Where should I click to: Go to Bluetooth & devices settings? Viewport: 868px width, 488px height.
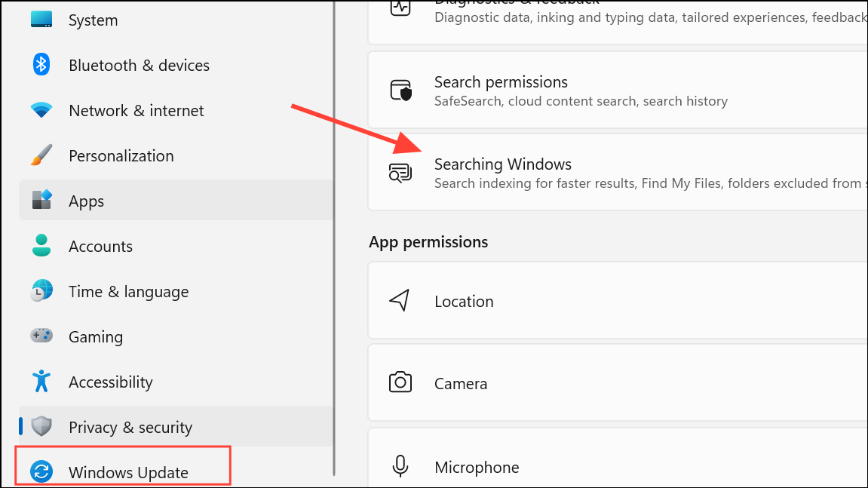[x=176, y=66]
